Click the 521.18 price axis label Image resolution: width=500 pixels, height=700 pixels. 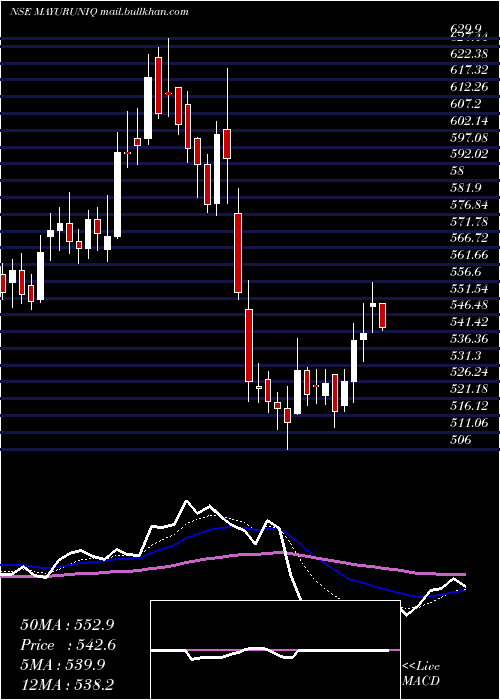point(469,389)
